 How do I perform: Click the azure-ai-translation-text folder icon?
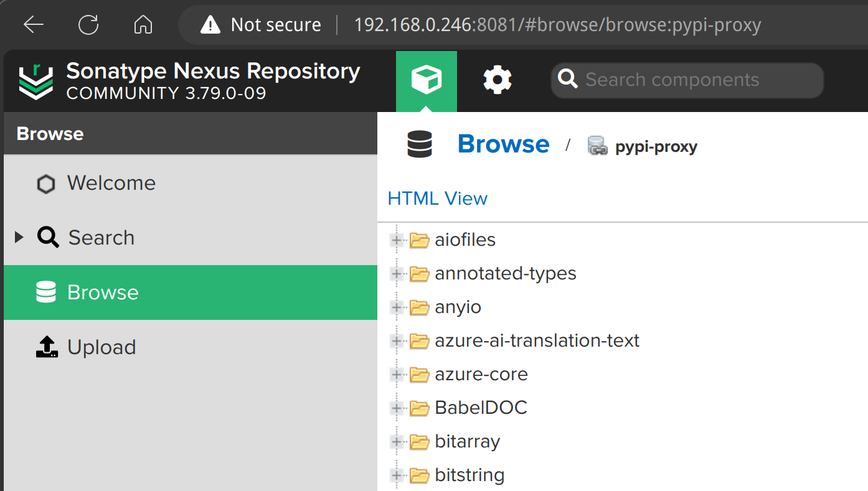[x=420, y=341]
